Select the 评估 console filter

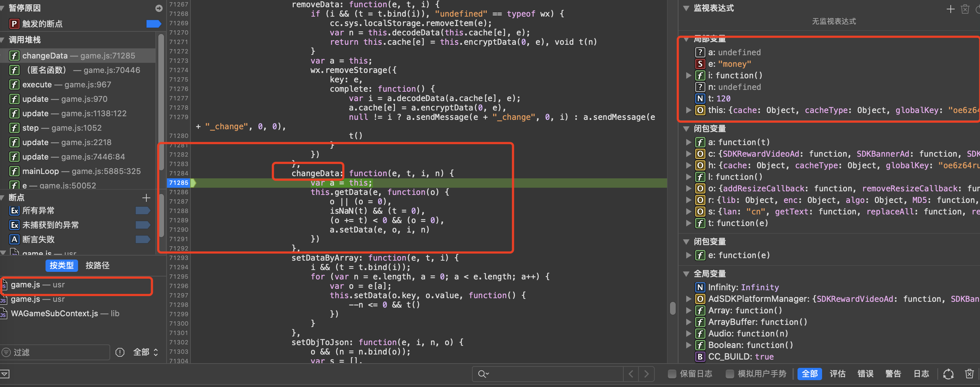click(837, 374)
